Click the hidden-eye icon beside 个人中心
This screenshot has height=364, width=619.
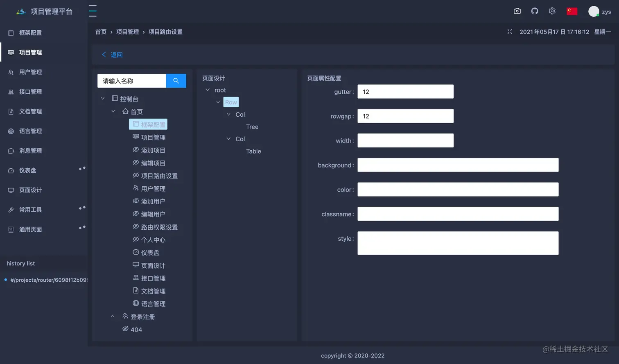136,239
